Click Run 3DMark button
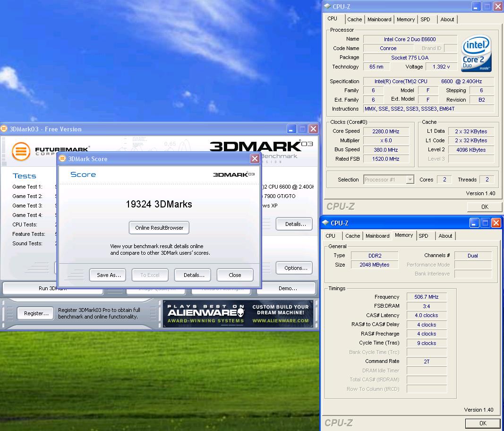This screenshot has height=431, width=504. coord(53,288)
